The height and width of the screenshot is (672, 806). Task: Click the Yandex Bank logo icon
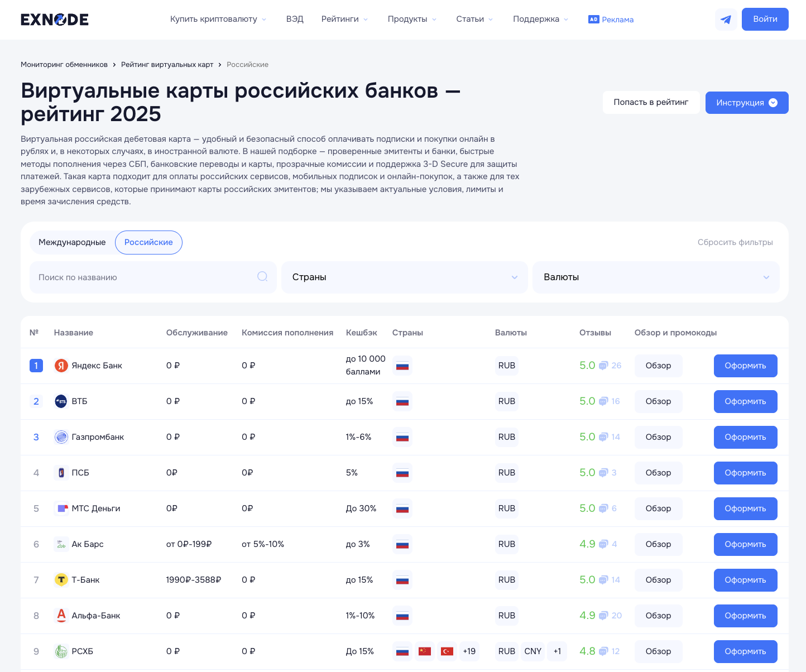61,366
